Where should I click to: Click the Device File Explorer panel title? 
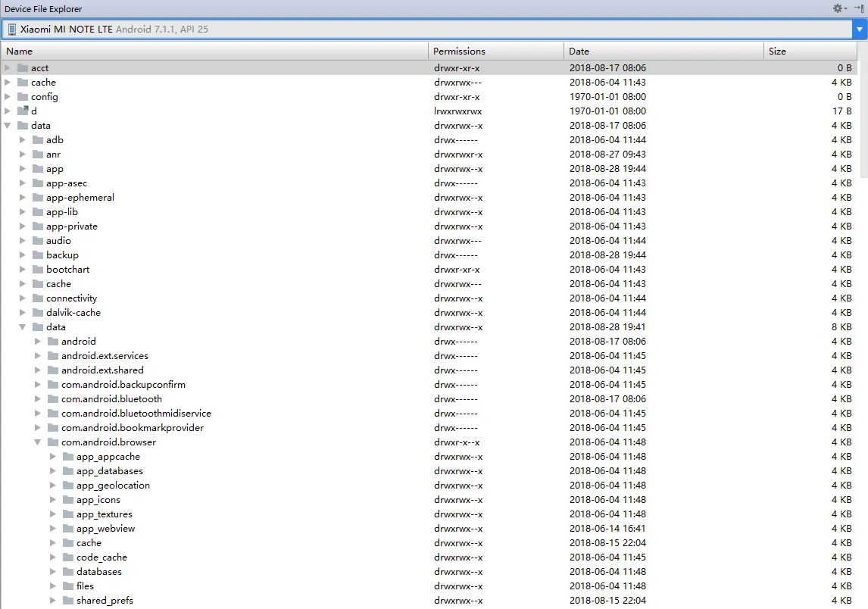43,9
